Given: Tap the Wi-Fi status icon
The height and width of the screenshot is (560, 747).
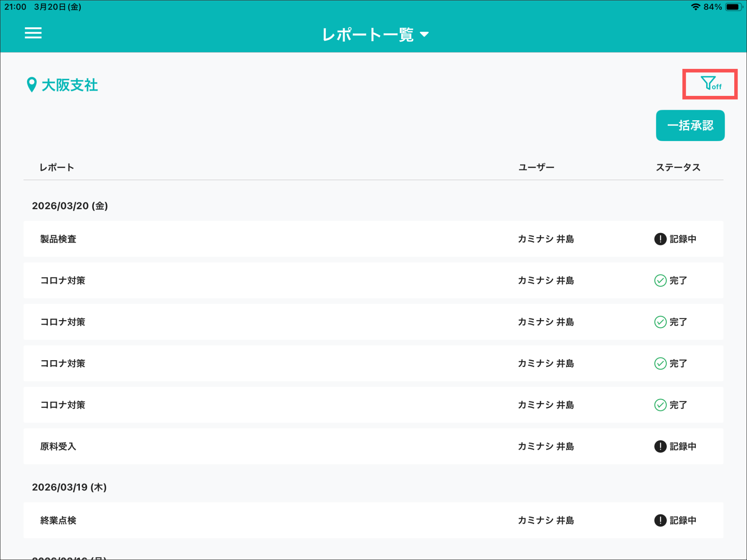Looking at the screenshot, I should pos(696,7).
